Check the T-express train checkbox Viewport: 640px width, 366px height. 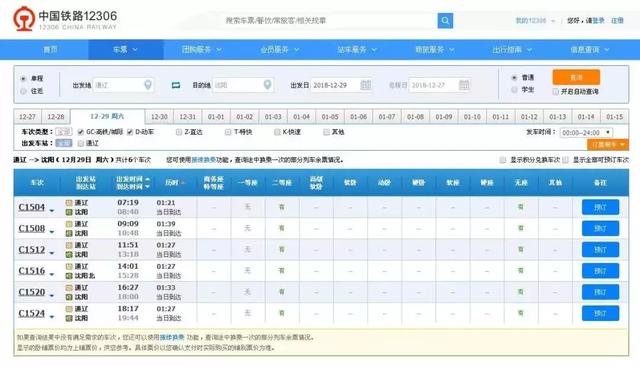[x=228, y=132]
